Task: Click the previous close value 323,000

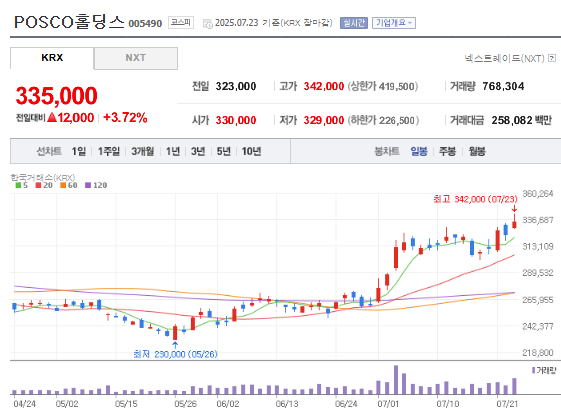Action: tap(236, 86)
